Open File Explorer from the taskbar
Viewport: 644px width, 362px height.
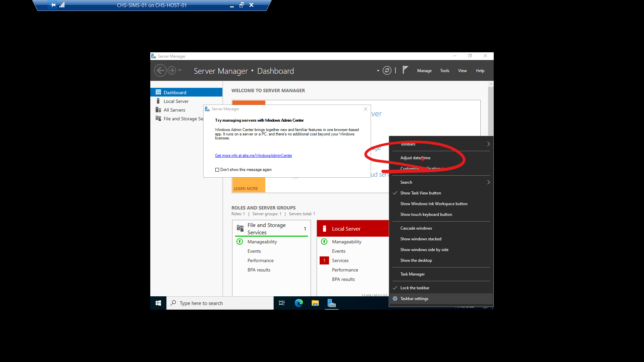(x=315, y=303)
